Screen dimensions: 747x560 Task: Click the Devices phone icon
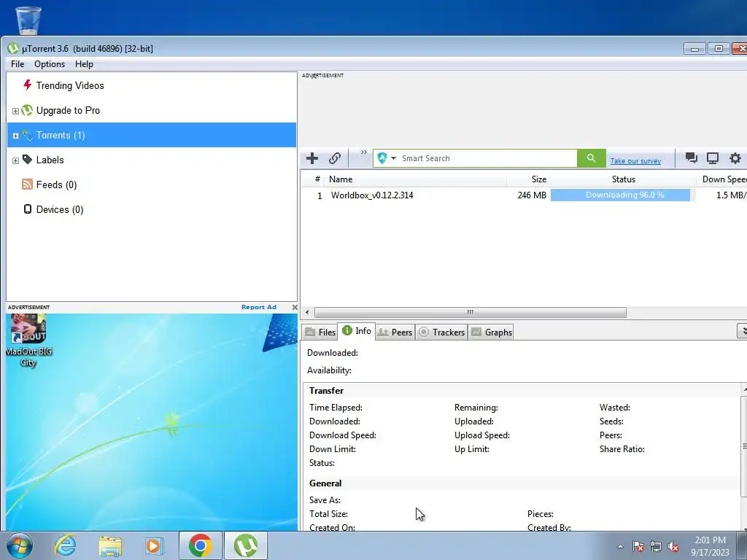click(x=28, y=209)
